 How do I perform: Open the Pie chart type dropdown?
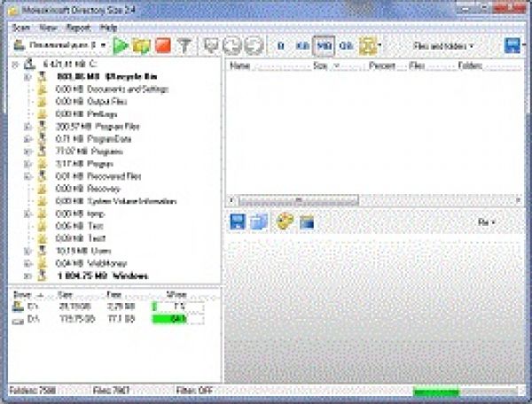click(487, 222)
